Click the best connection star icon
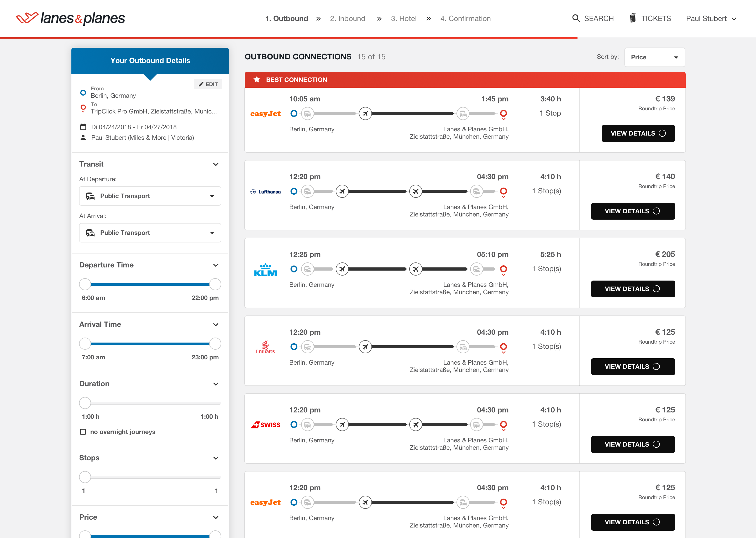This screenshot has height=538, width=756. click(x=256, y=80)
